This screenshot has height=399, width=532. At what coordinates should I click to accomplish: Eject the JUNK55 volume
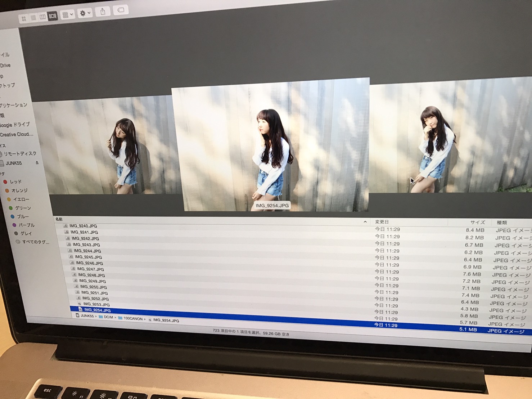[37, 163]
